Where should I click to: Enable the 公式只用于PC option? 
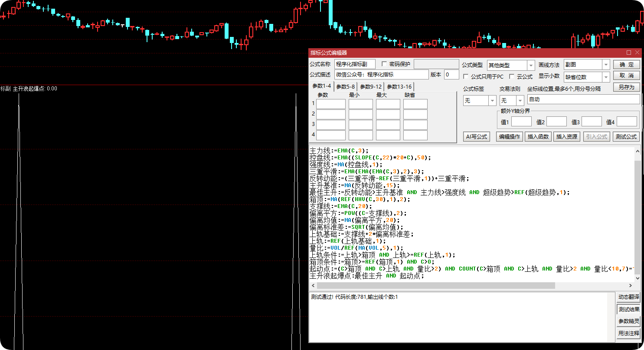(466, 77)
